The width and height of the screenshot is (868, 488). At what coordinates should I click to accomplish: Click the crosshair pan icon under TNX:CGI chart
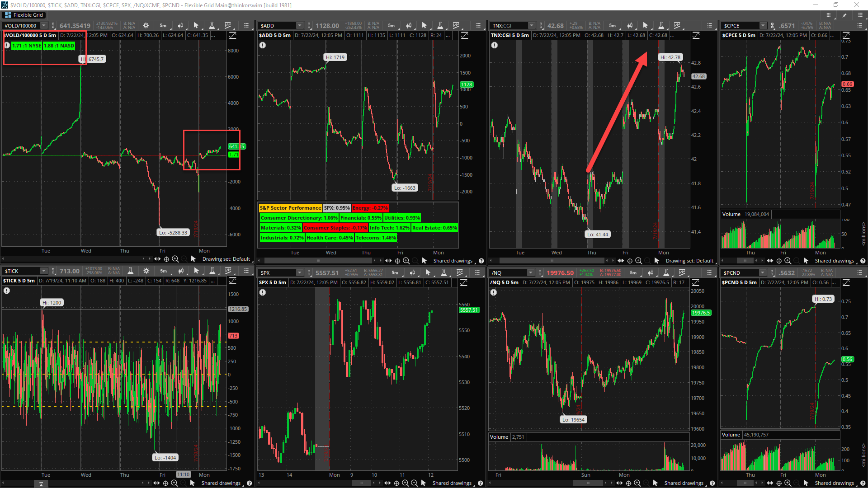click(630, 261)
